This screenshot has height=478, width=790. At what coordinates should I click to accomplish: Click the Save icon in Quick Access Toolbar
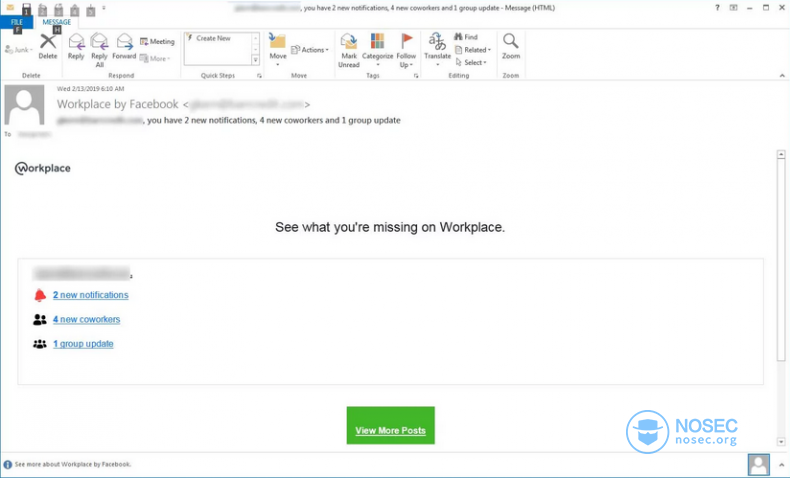(x=27, y=9)
